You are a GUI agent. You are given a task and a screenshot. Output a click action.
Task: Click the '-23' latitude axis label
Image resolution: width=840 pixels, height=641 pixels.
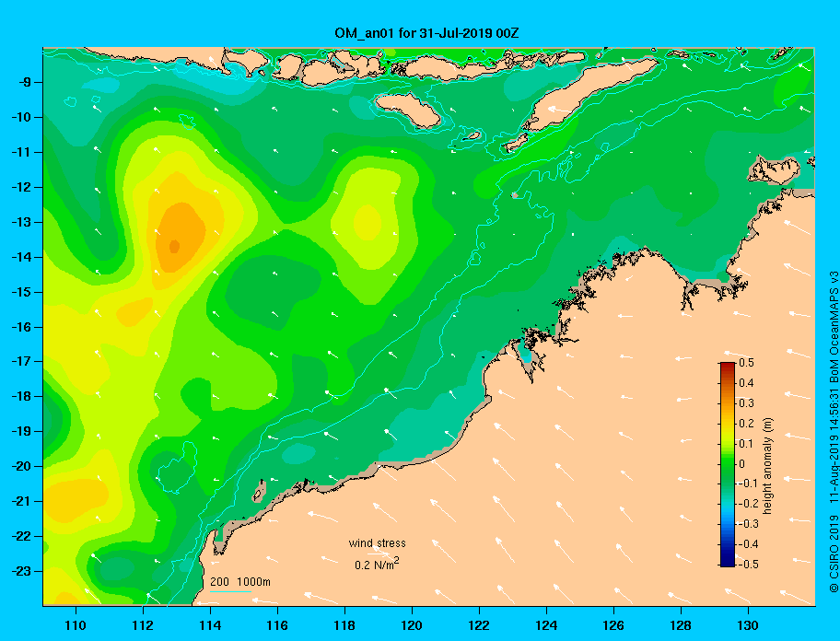21,571
